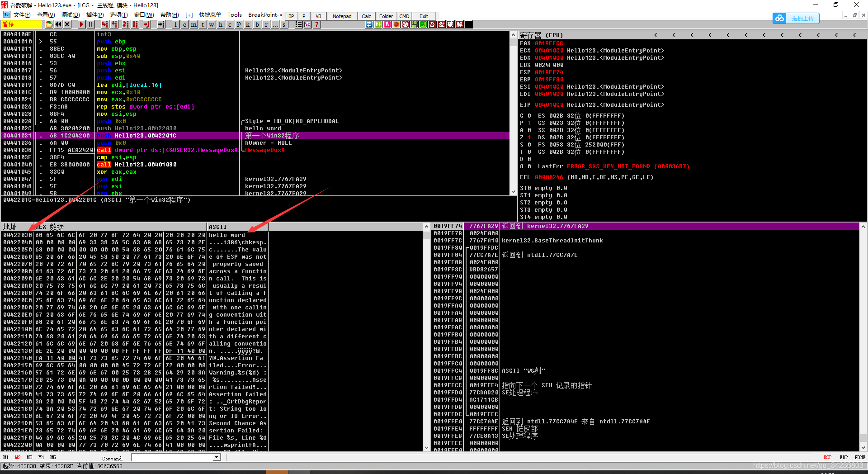Close the debugged program with X icon
The height and width of the screenshot is (474, 868).
coord(67,24)
